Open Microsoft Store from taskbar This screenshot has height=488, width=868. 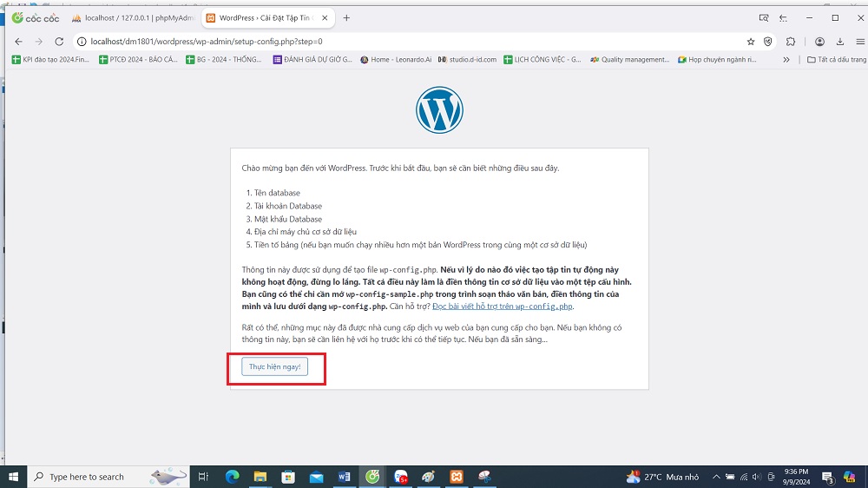pos(288,477)
